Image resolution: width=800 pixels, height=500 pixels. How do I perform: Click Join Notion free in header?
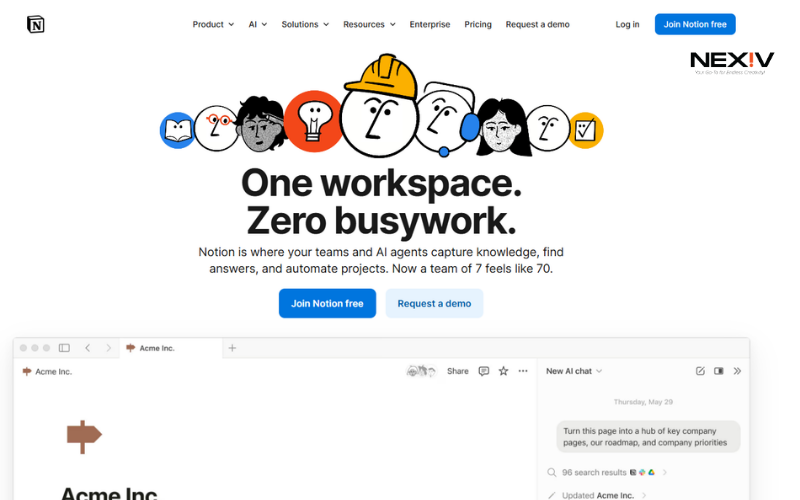coord(695,24)
